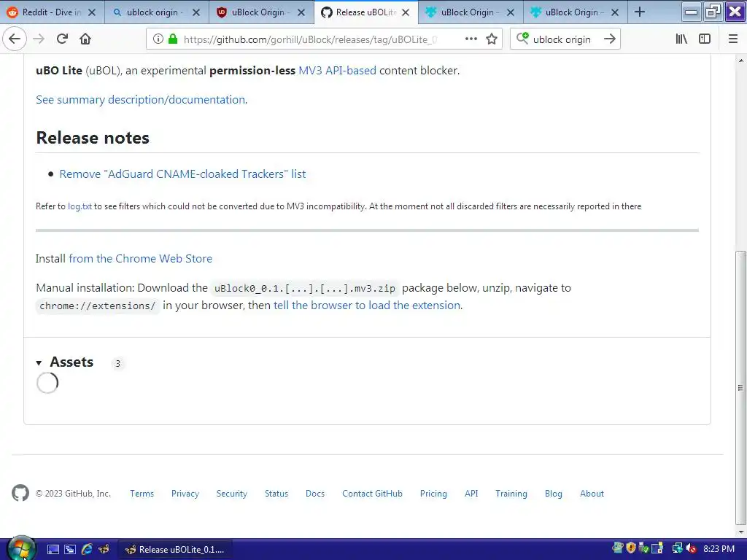Open the browser home page
The width and height of the screenshot is (747, 560).
85,39
